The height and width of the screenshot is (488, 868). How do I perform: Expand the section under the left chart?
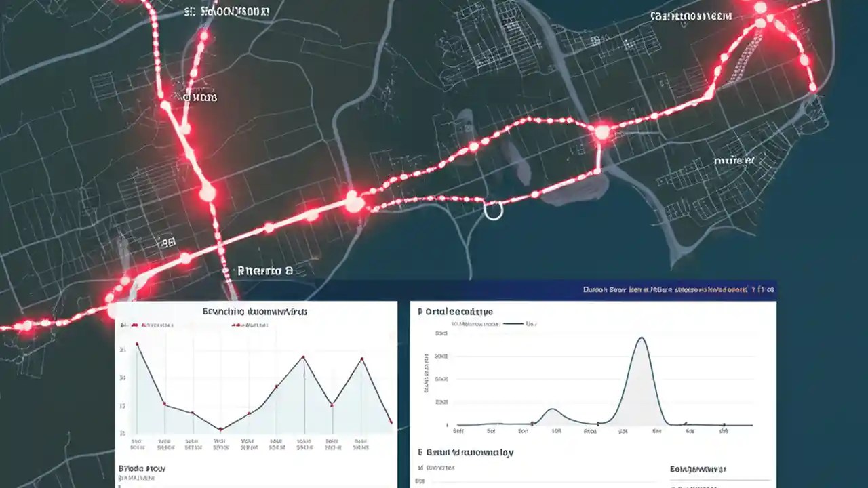tap(142, 468)
